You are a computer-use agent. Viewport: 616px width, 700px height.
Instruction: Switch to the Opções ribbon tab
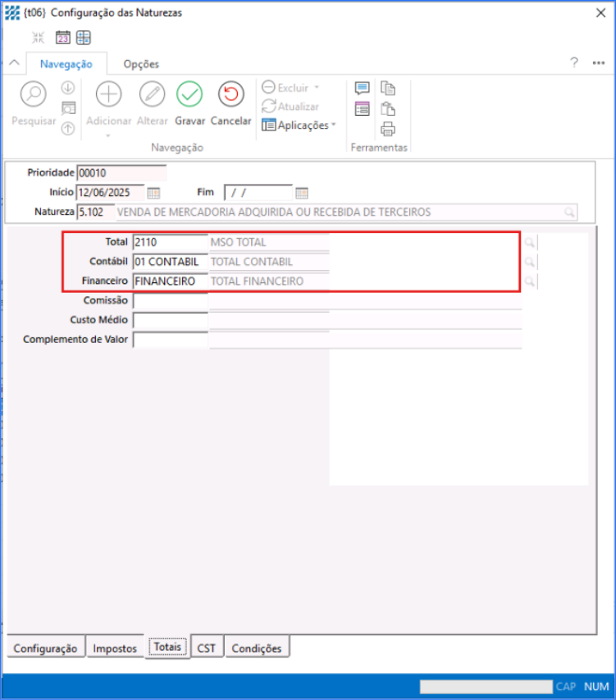pos(141,64)
